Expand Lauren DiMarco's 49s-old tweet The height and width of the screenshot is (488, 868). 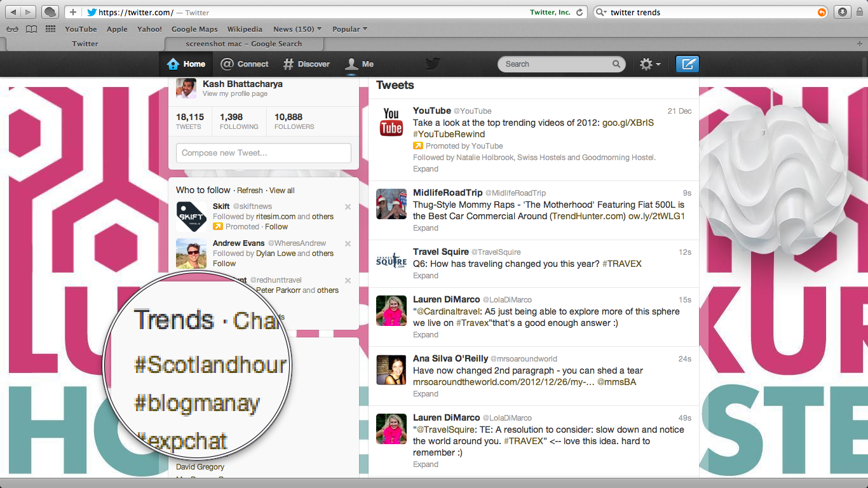(x=426, y=464)
